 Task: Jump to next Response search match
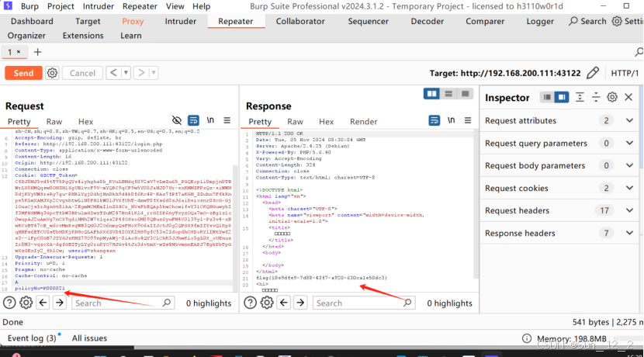click(x=300, y=303)
